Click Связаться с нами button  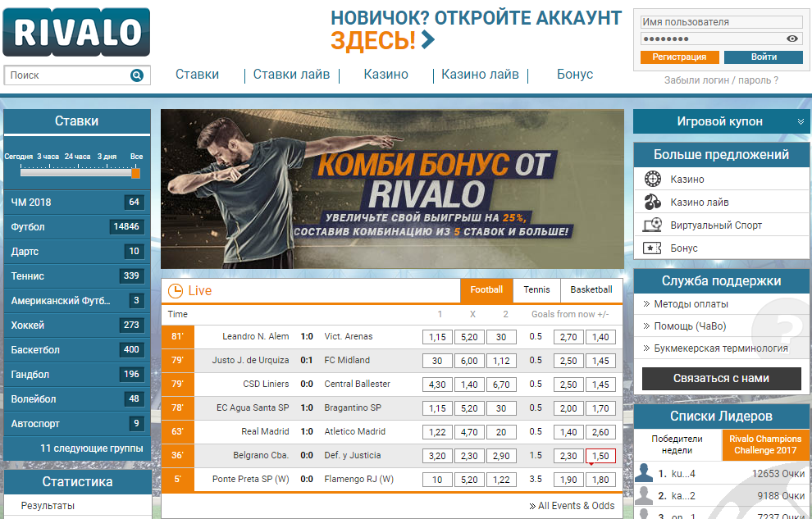click(x=722, y=379)
